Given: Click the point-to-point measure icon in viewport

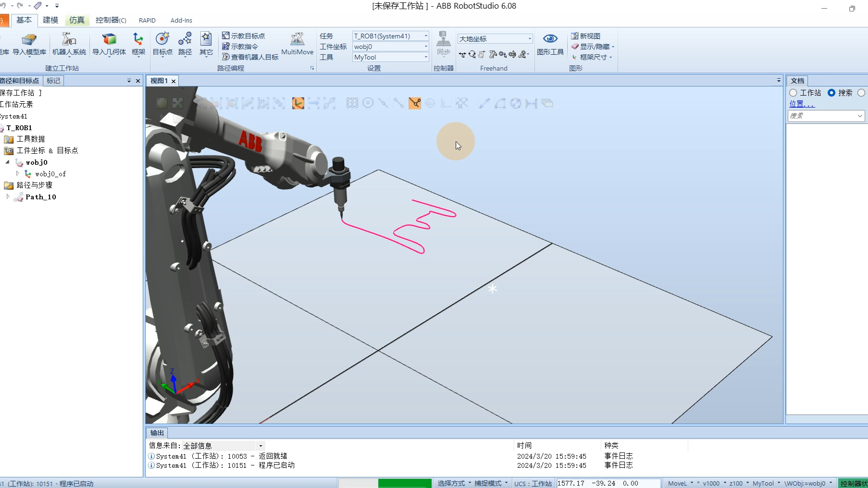Looking at the screenshot, I should [484, 103].
